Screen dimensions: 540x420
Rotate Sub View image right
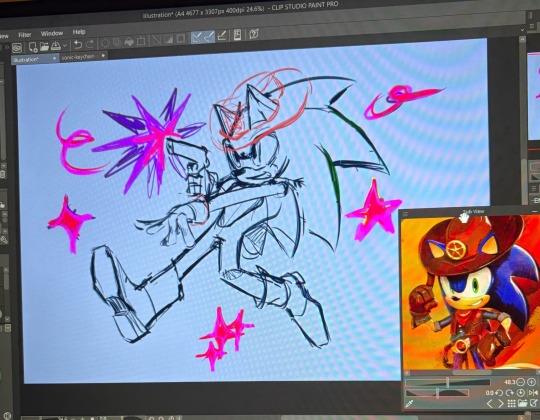point(510,393)
